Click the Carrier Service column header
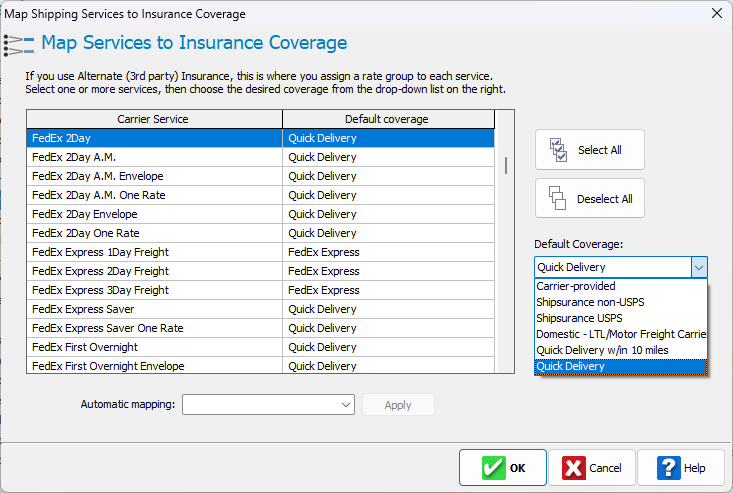 pyautogui.click(x=153, y=119)
